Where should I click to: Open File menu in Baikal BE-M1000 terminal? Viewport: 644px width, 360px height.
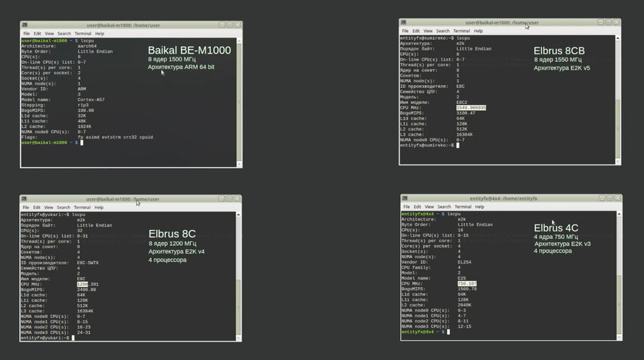pos(26,34)
